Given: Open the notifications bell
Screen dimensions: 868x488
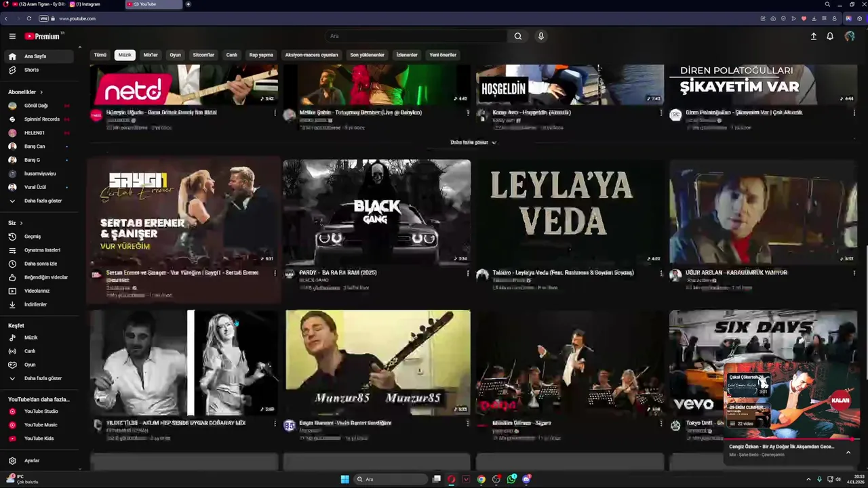Looking at the screenshot, I should coord(830,37).
